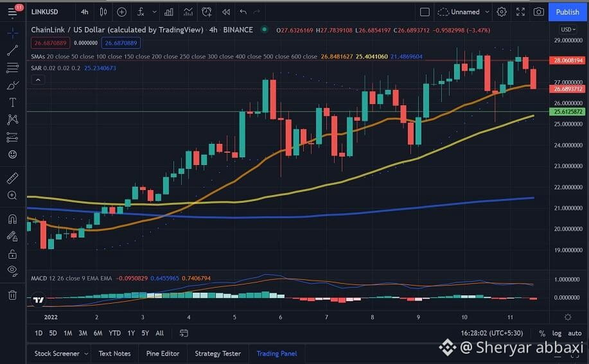The height and width of the screenshot is (364, 589).
Task: Open the candlestick chart style selector
Action: tap(103, 12)
